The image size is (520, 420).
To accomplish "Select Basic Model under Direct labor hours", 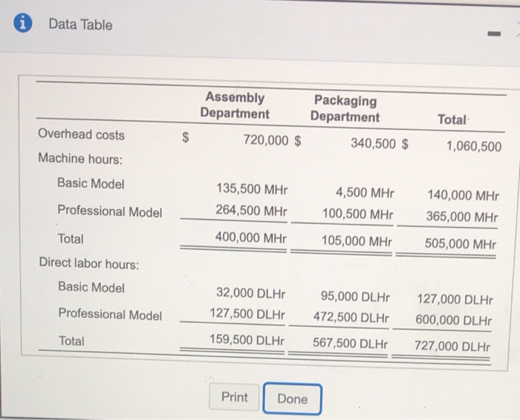I will 91,287.
